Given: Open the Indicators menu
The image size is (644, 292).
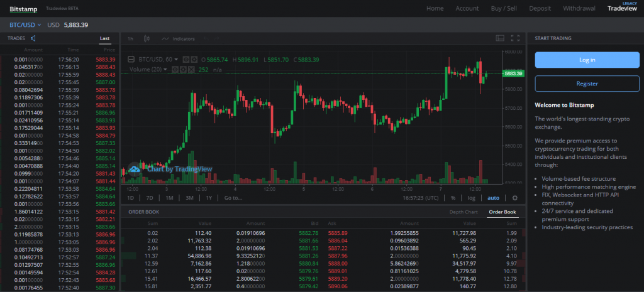Looking at the screenshot, I should (x=178, y=38).
